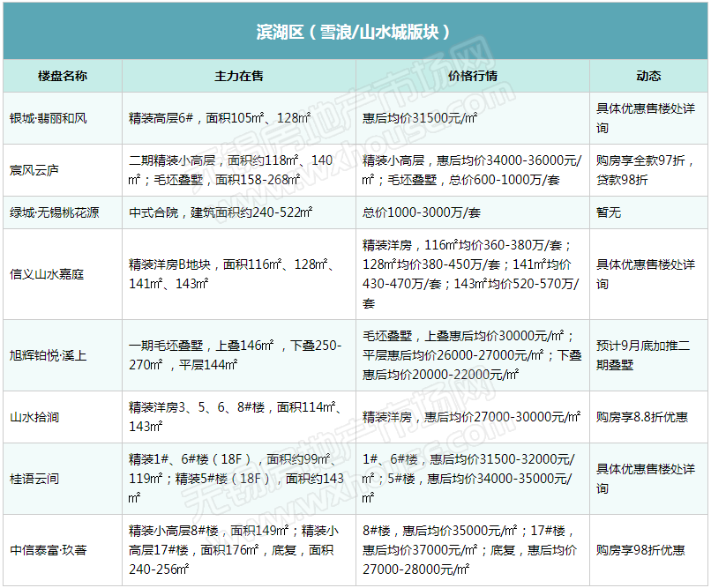Click the 滨湖区（雪浪/山水城版块）title banner

pyautogui.click(x=355, y=32)
